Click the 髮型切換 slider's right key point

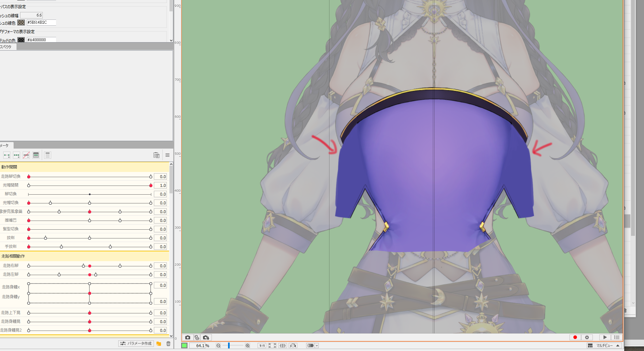(x=151, y=229)
